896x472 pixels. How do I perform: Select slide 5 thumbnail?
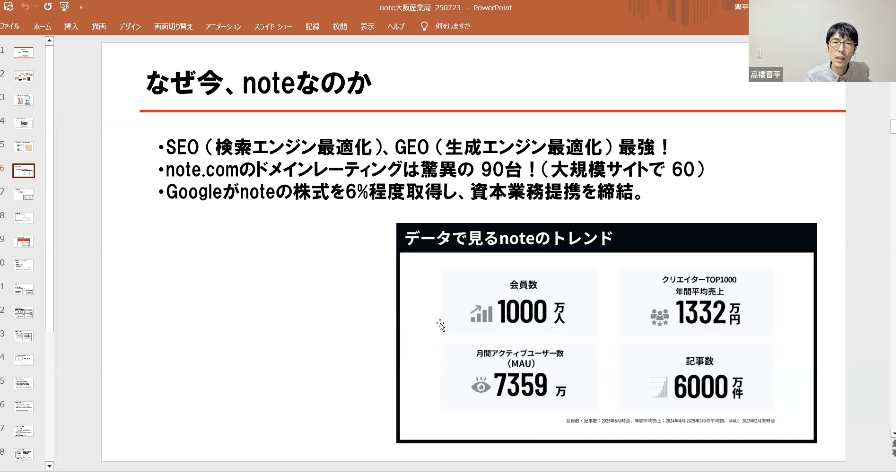click(x=23, y=147)
